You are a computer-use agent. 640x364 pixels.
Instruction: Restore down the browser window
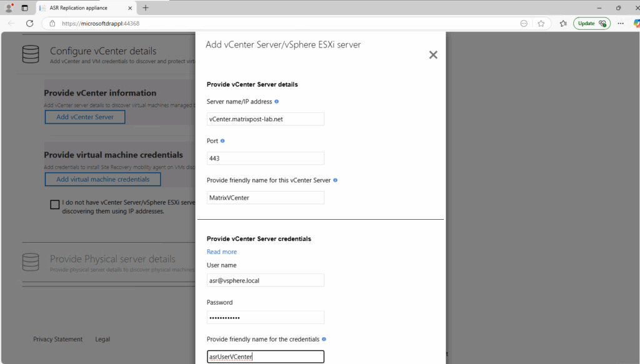[618, 7]
